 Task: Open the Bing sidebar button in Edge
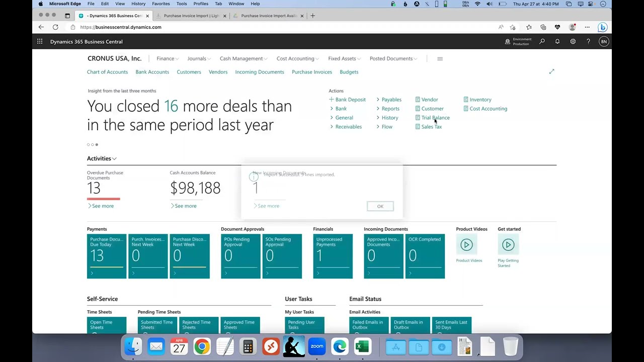pyautogui.click(x=603, y=27)
